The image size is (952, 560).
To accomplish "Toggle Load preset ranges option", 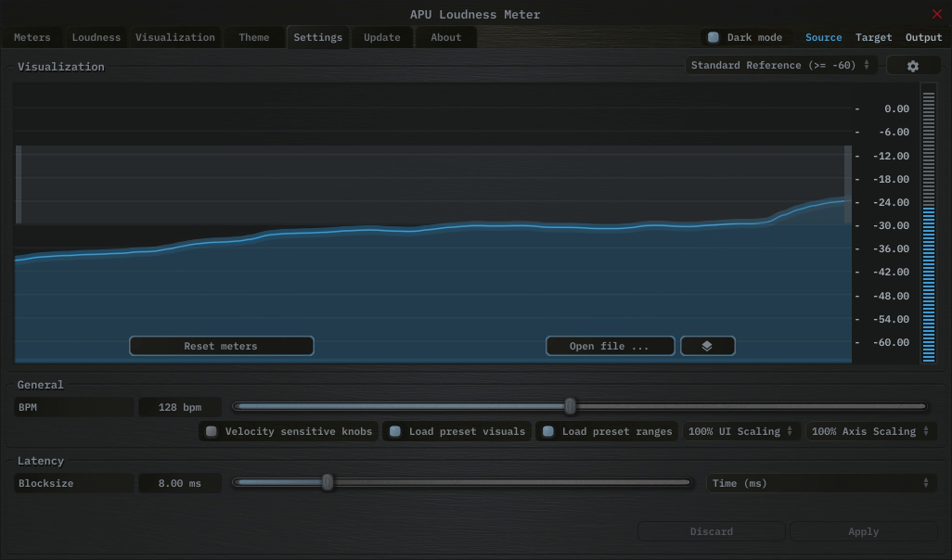I will 548,431.
